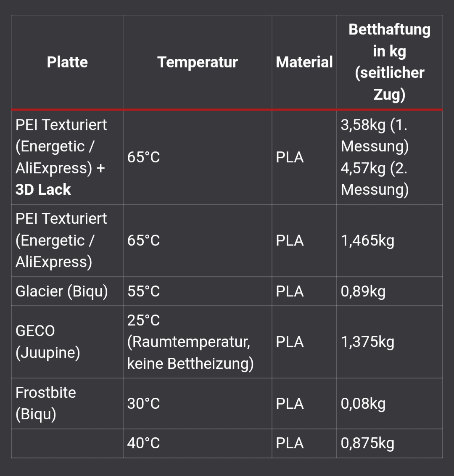
Task: Click the 0,89kg adhesion value
Action: (x=363, y=291)
